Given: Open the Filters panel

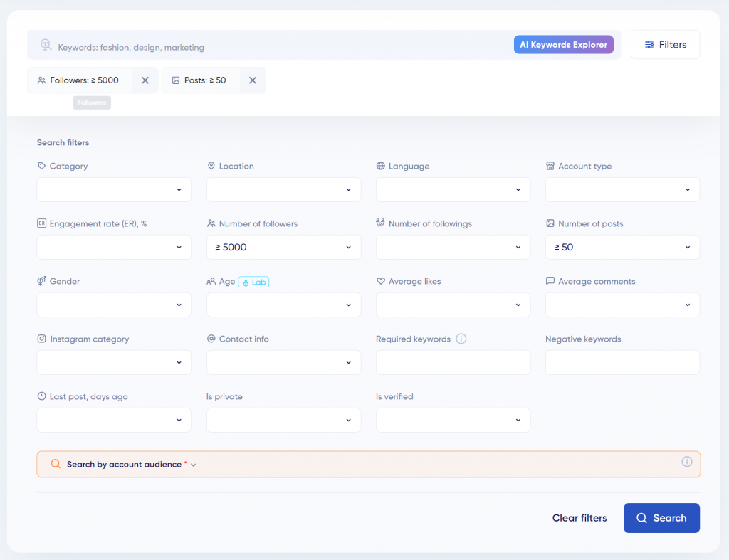Looking at the screenshot, I should [665, 44].
